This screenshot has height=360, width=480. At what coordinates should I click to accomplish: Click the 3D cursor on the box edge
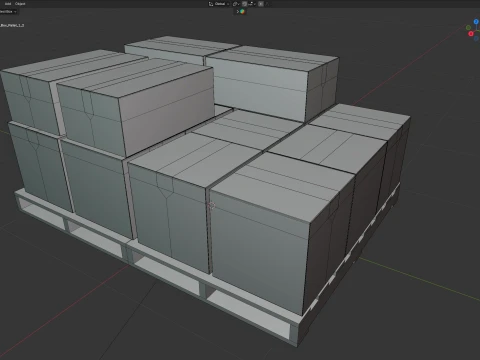[x=212, y=206]
